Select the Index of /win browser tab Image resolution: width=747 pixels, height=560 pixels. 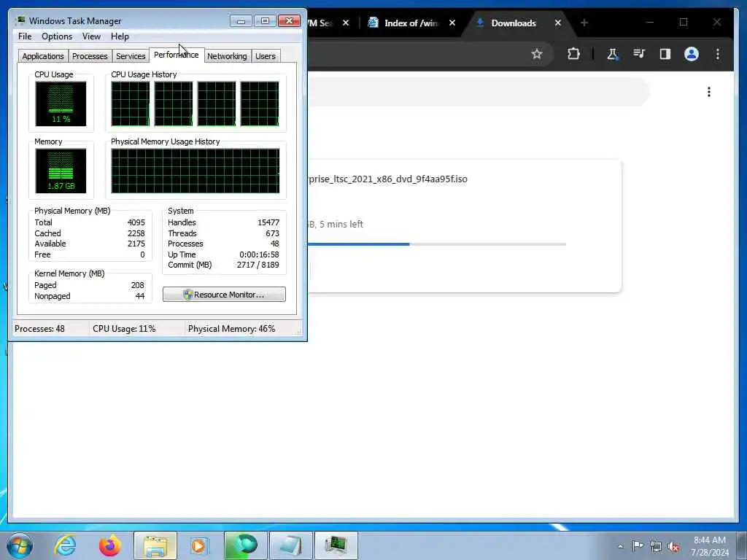pyautogui.click(x=411, y=23)
